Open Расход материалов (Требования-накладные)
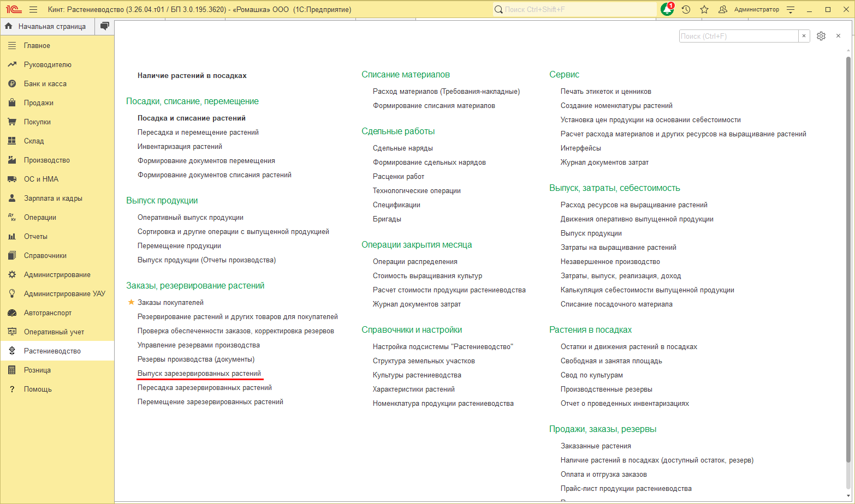Image resolution: width=855 pixels, height=504 pixels. point(447,92)
